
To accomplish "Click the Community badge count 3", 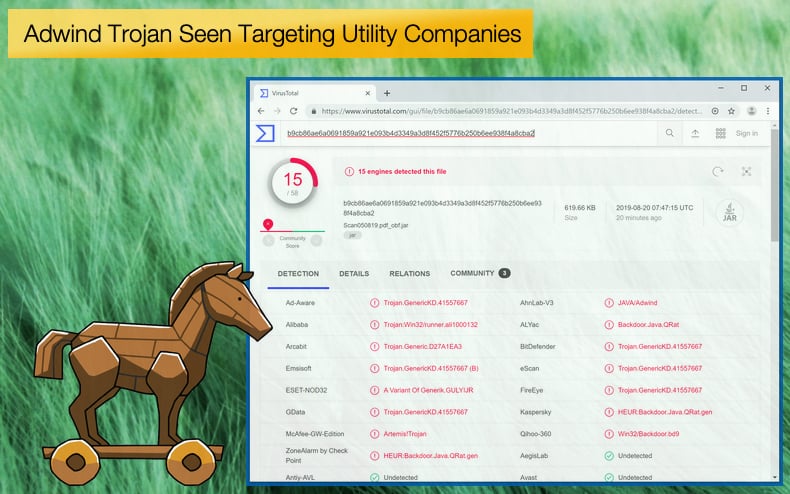I will point(504,273).
